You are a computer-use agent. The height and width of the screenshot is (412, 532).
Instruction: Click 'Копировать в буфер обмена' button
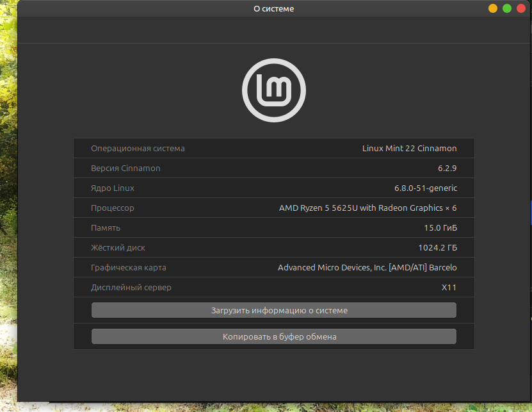pos(274,336)
